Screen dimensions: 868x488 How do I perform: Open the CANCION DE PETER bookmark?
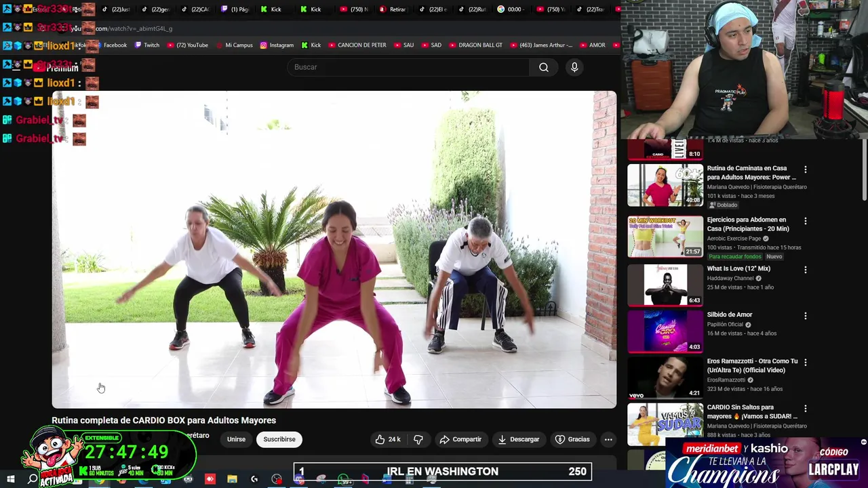tap(357, 45)
